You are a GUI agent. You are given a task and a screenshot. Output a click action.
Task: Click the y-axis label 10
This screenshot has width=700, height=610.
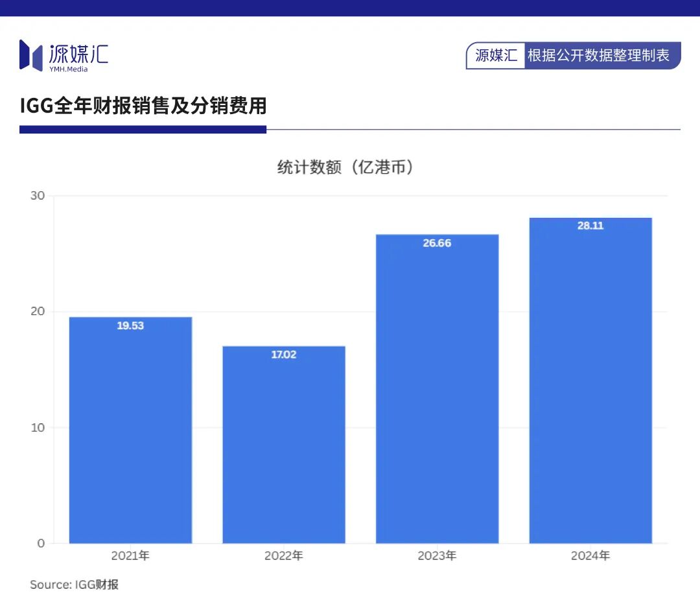(38, 427)
